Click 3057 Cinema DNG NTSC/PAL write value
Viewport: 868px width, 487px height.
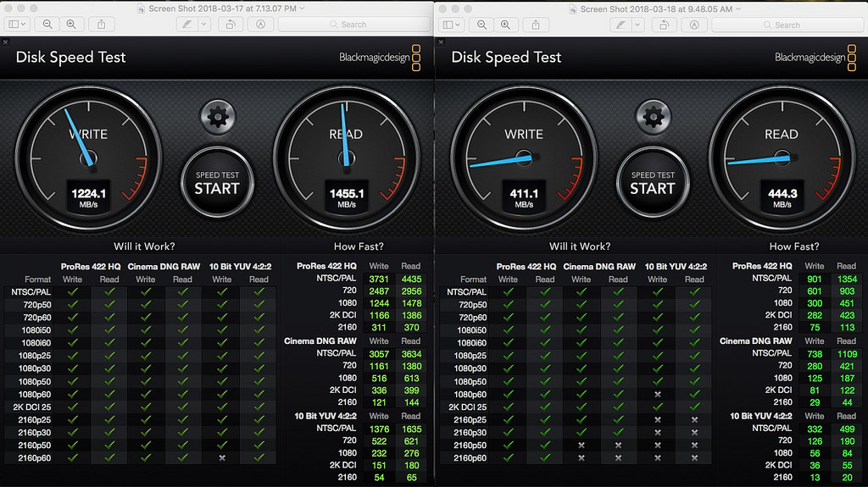[379, 354]
